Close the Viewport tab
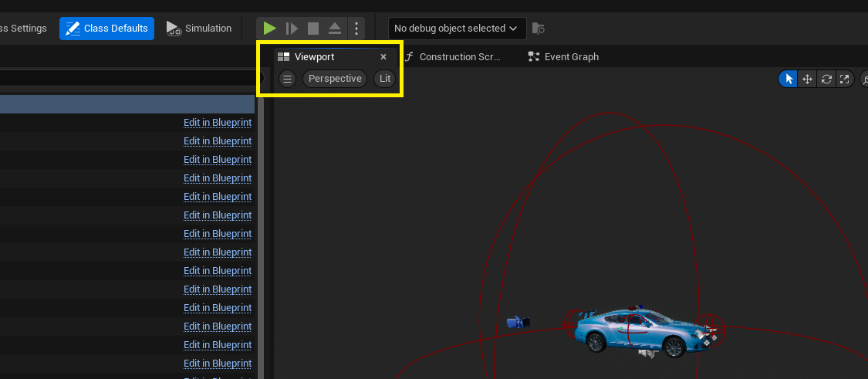This screenshot has width=868, height=379. tap(383, 56)
